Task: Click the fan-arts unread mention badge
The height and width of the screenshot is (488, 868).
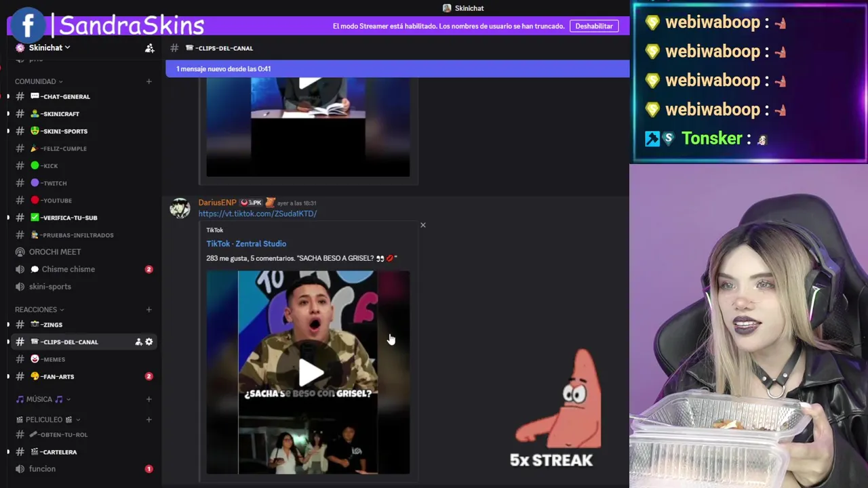Action: click(x=149, y=376)
